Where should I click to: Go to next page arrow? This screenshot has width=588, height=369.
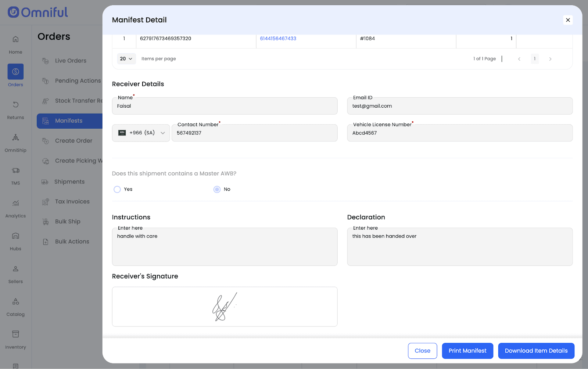[550, 59]
